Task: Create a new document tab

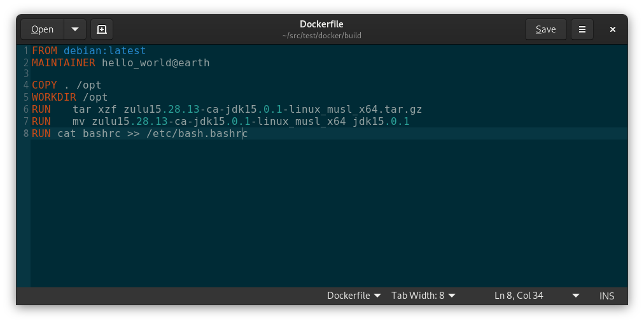Action: coord(102,29)
